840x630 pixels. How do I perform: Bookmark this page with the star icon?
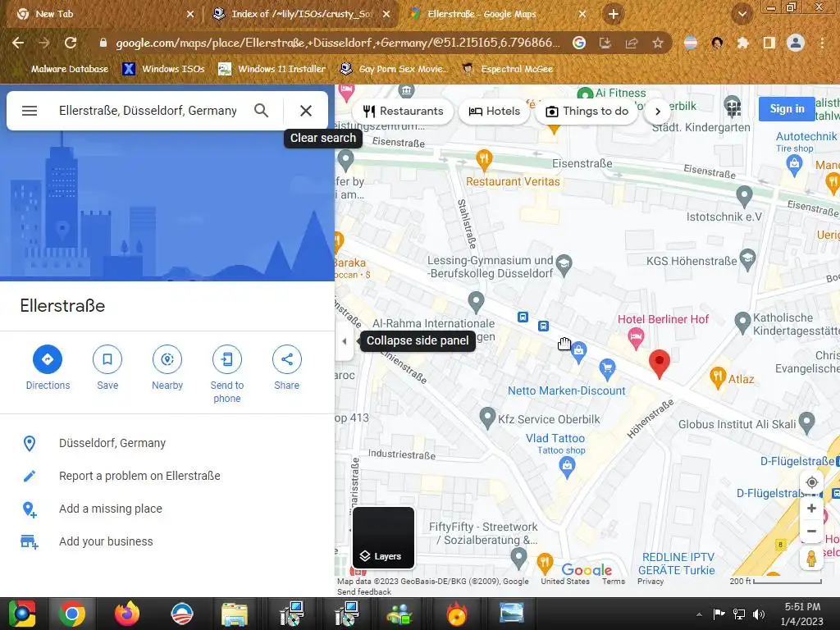click(658, 43)
